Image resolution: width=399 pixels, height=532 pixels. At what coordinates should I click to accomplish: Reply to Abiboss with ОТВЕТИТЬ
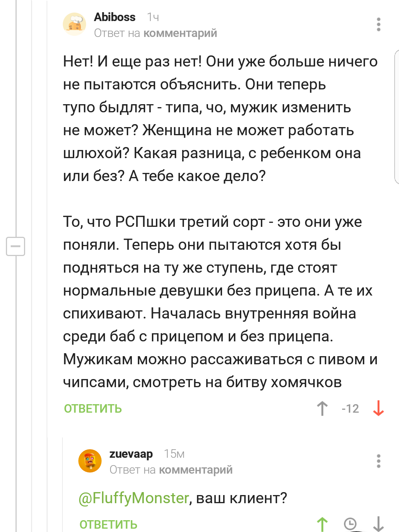point(93,409)
